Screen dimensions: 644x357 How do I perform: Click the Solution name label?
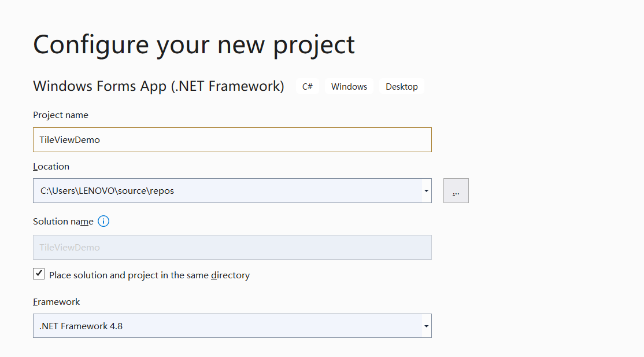pyautogui.click(x=63, y=222)
